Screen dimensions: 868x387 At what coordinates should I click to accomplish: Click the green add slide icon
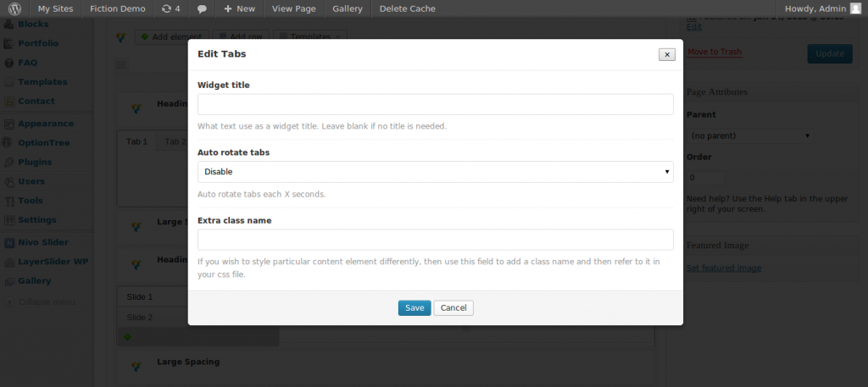(127, 337)
